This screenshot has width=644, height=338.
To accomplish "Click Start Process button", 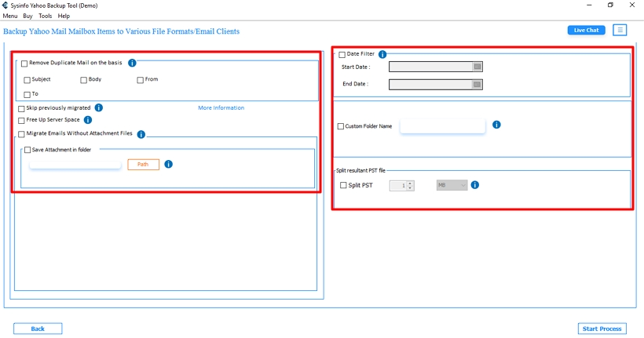I will click(602, 329).
